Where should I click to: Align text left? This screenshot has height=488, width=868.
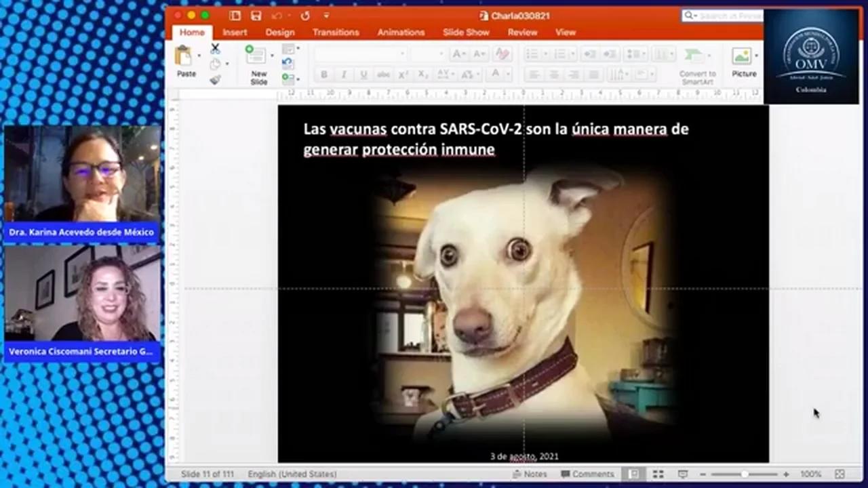[534, 75]
